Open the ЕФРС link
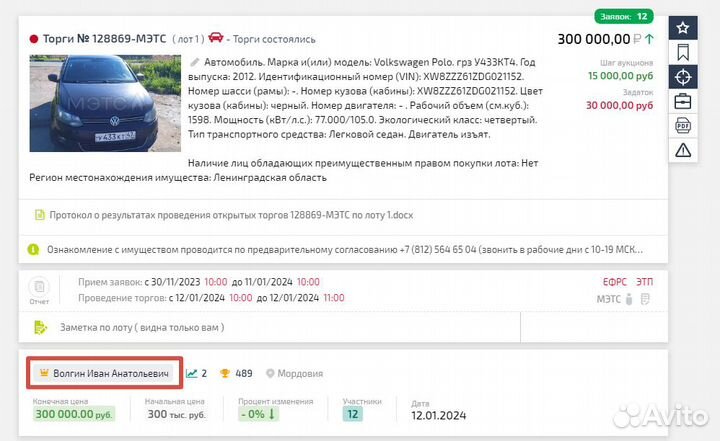720x441 pixels. [614, 282]
